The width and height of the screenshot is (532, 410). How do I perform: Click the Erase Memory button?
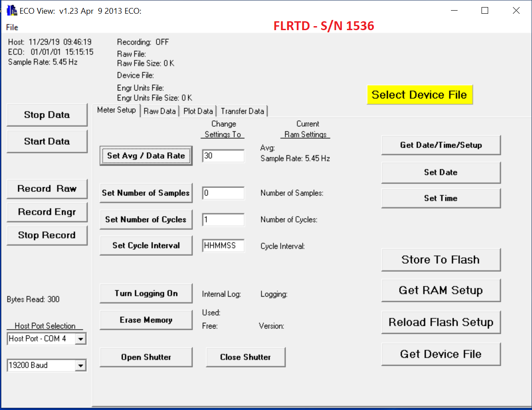pos(146,320)
